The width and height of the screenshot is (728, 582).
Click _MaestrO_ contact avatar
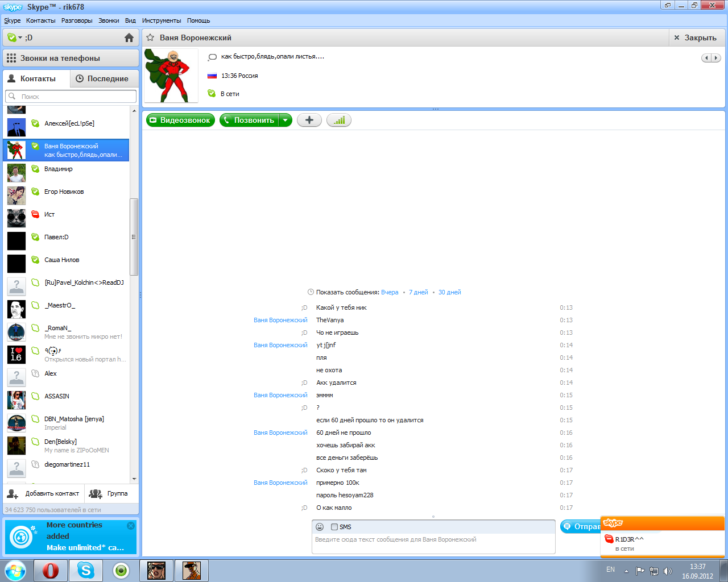pyautogui.click(x=16, y=309)
